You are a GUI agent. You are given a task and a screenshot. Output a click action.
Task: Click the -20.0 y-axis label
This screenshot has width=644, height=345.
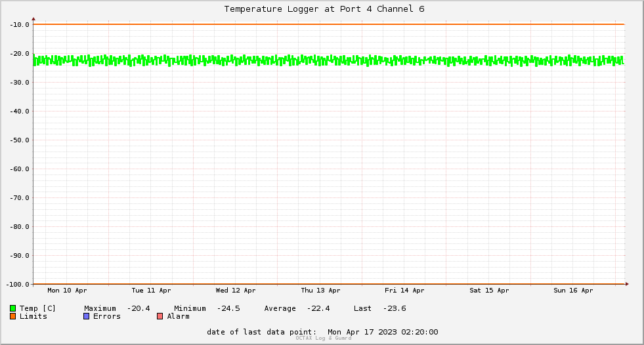(20, 54)
